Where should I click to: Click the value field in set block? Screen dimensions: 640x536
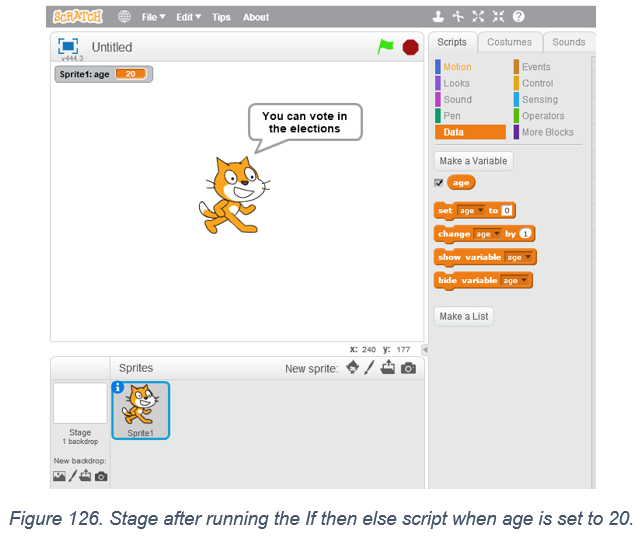(506, 211)
